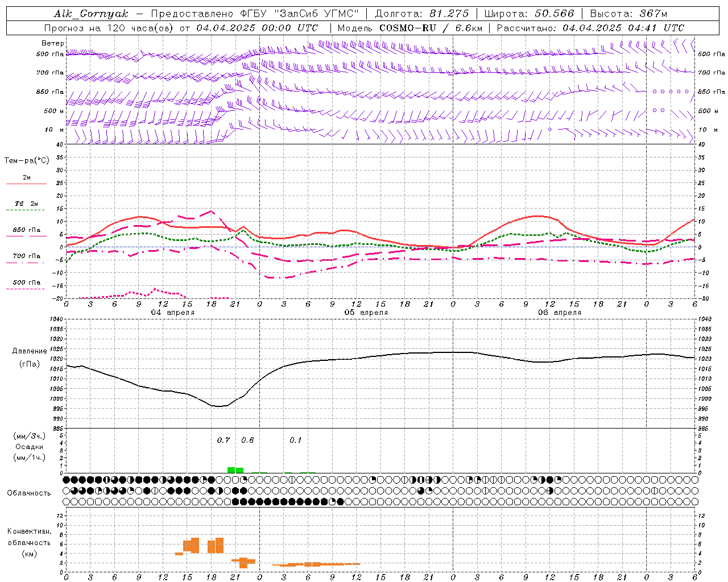The height and width of the screenshot is (582, 728).
Task: Click the (мм/1ч.) precipitation unit label
Action: coord(30,458)
